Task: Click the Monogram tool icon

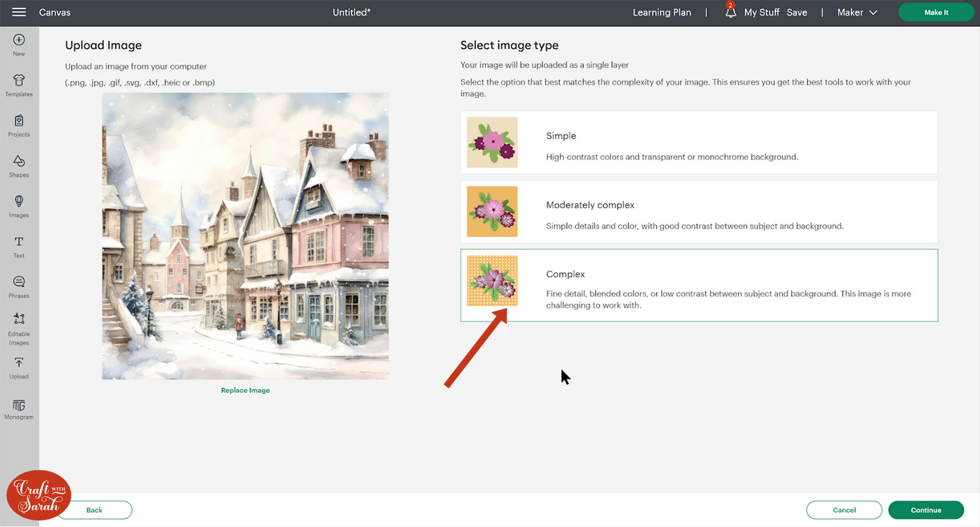Action: [19, 407]
